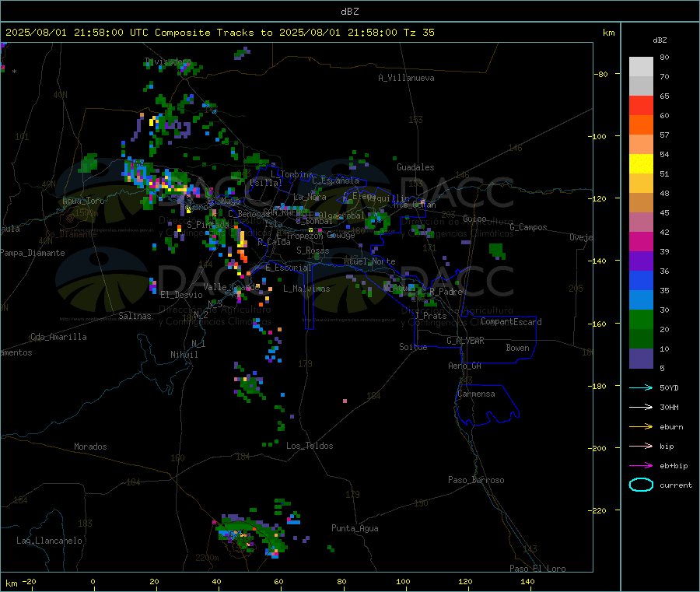Screen dimensions: 700x592
Task: Click the Atuel_Norte map label
Action: click(x=369, y=261)
